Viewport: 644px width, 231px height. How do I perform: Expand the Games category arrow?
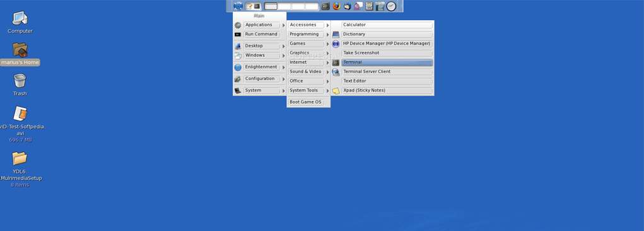pyautogui.click(x=328, y=44)
